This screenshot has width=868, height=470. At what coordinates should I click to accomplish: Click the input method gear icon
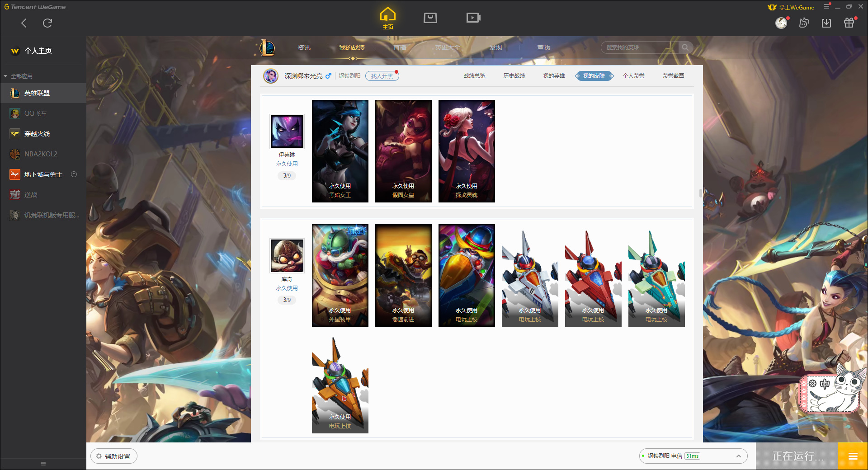coord(812,383)
